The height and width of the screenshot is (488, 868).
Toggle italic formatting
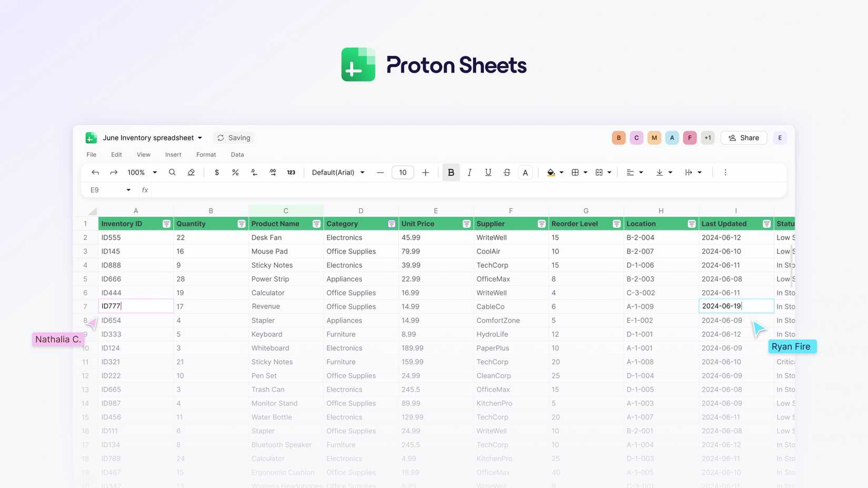(469, 172)
